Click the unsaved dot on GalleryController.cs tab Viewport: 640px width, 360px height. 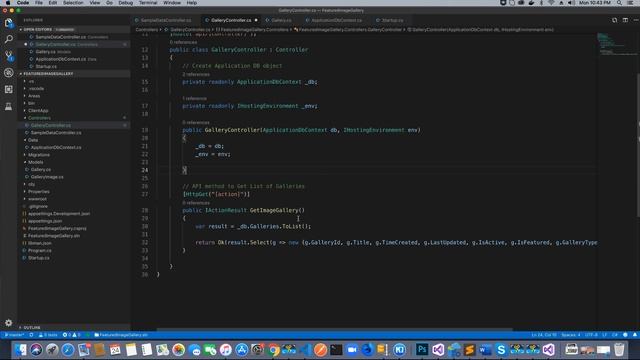click(x=256, y=20)
